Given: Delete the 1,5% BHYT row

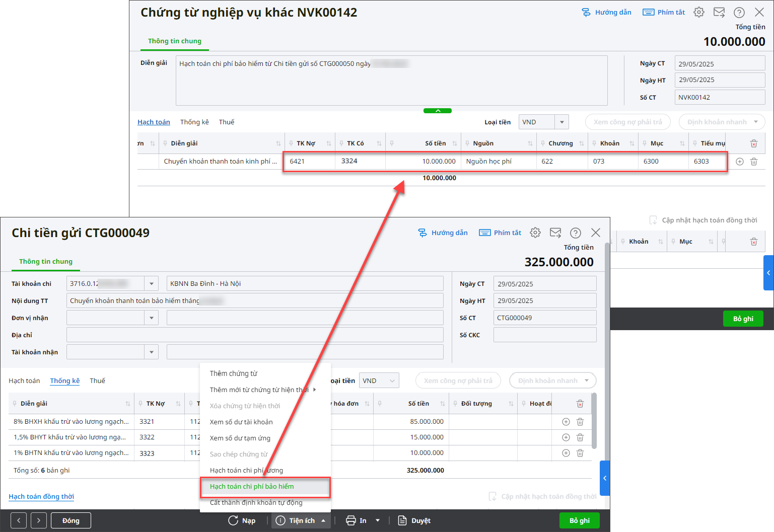Looking at the screenshot, I should 580,437.
